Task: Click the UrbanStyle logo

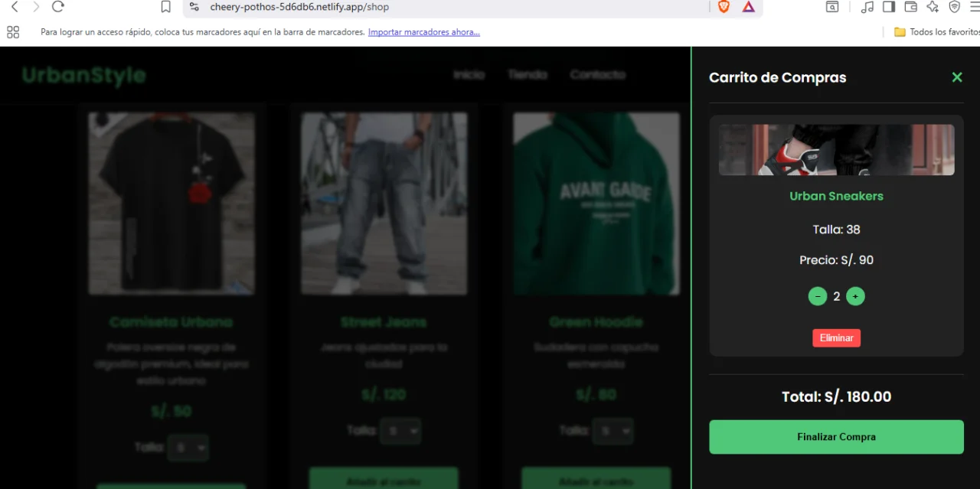Action: [x=83, y=75]
